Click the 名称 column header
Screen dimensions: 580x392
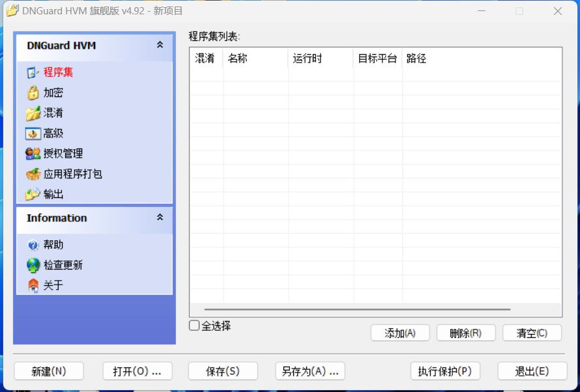255,59
